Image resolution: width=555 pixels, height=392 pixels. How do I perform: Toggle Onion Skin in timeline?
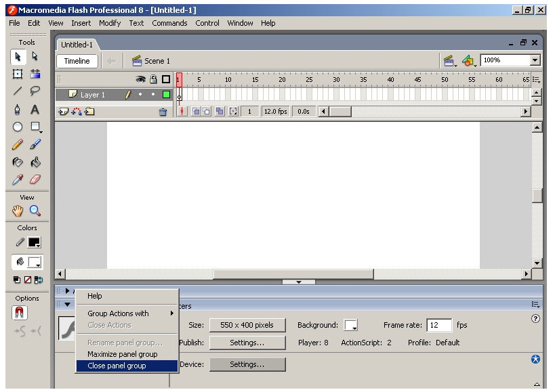[x=195, y=112]
